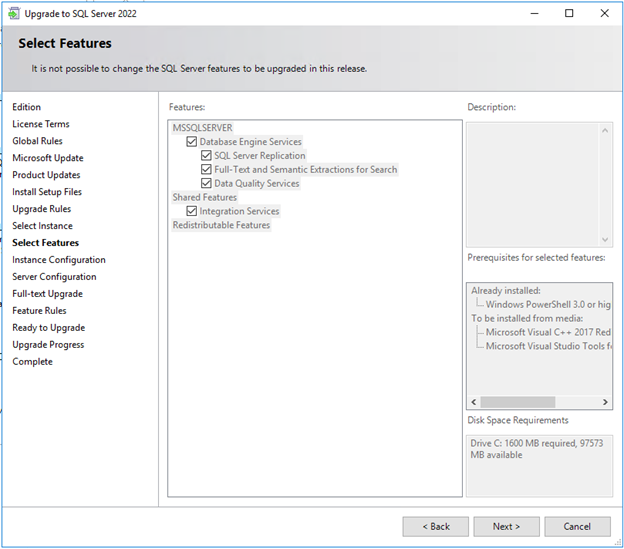Viewport: 624px width, 549px height.
Task: Select the Shared Features tree node
Action: 205,197
